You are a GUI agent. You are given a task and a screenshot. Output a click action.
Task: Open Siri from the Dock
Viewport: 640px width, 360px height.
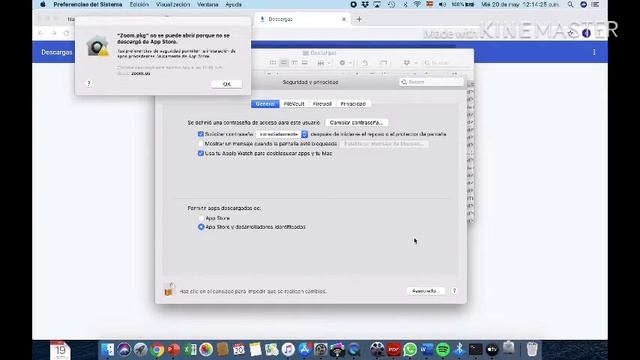click(124, 350)
